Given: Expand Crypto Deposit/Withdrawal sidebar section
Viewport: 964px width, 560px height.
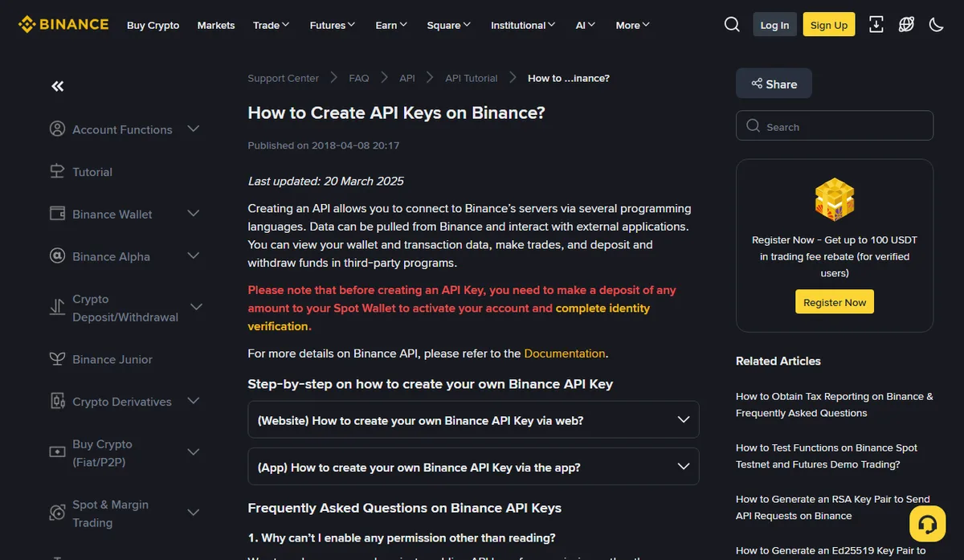Looking at the screenshot, I should pyautogui.click(x=197, y=307).
